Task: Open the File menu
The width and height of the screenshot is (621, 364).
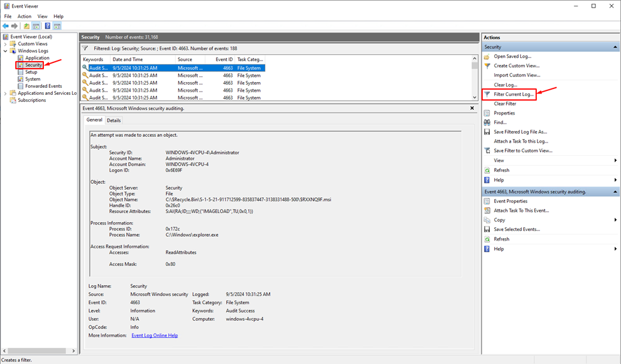Action: point(8,16)
